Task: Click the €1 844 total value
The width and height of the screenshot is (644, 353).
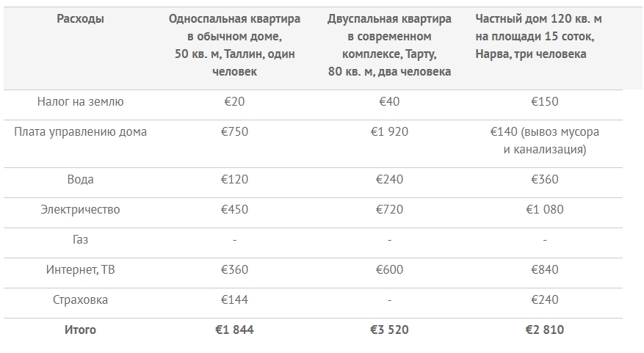Action: click(x=234, y=330)
